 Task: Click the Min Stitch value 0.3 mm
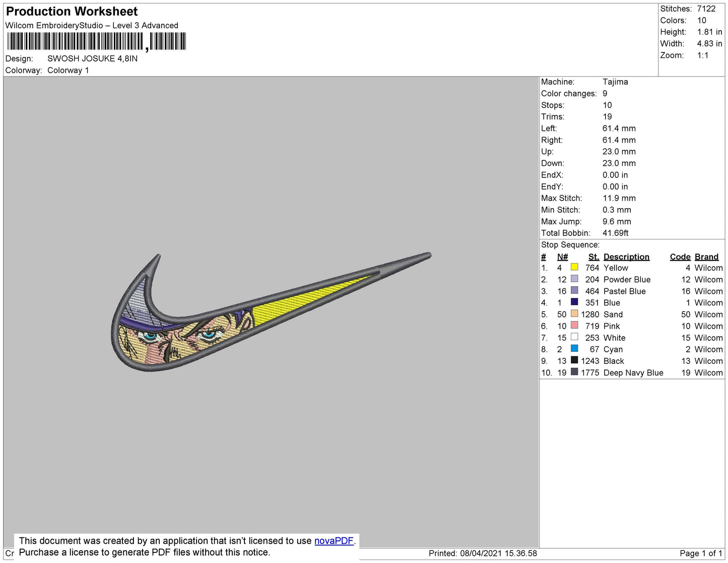click(x=617, y=210)
